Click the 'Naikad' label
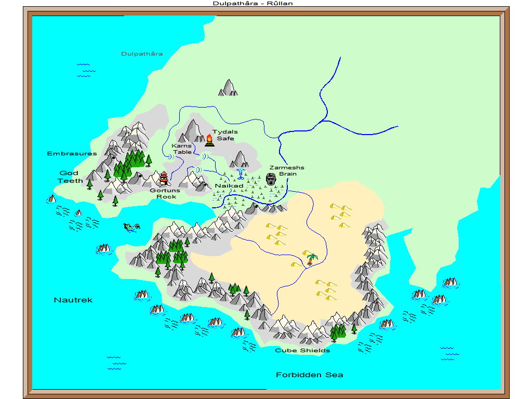 [x=229, y=185]
